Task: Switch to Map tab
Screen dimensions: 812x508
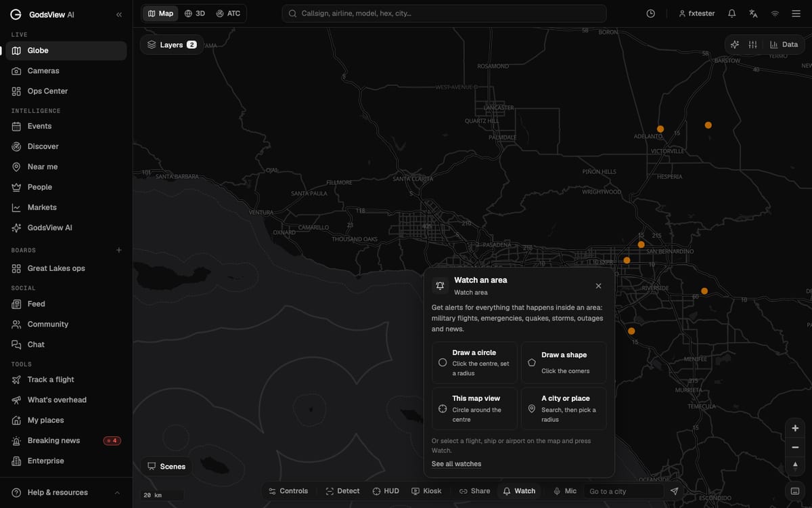Action: click(x=160, y=14)
